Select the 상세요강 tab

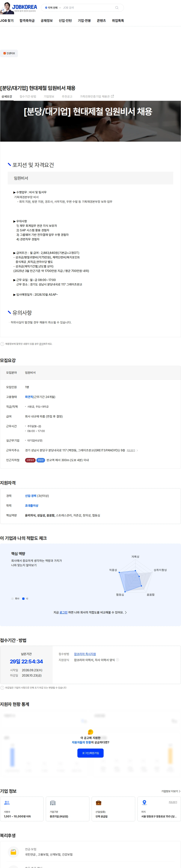point(7,96)
